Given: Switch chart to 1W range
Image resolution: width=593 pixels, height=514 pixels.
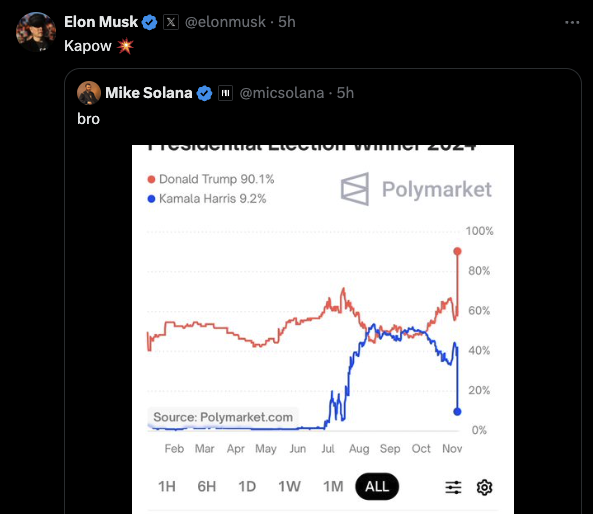Looking at the screenshot, I should (289, 486).
